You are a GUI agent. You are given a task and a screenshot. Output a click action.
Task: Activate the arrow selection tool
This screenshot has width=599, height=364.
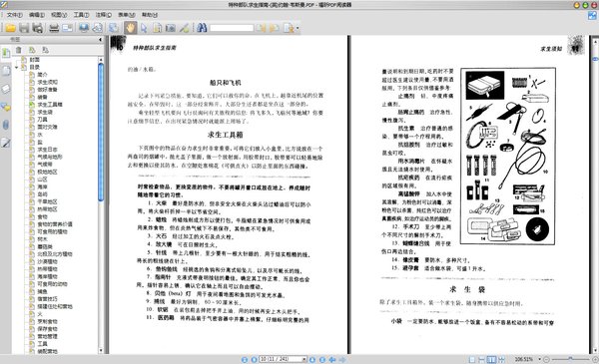click(x=144, y=28)
